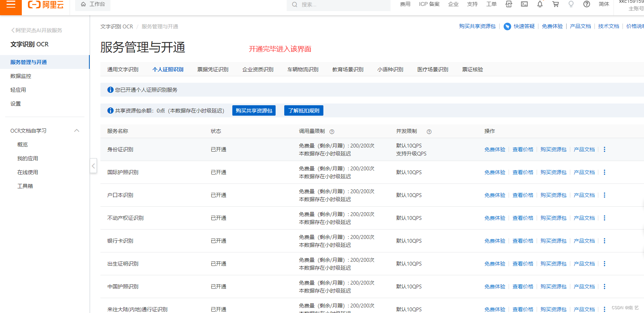Switch to 通用文字识别 tab
Viewport: 644px width, 313px height.
point(123,69)
